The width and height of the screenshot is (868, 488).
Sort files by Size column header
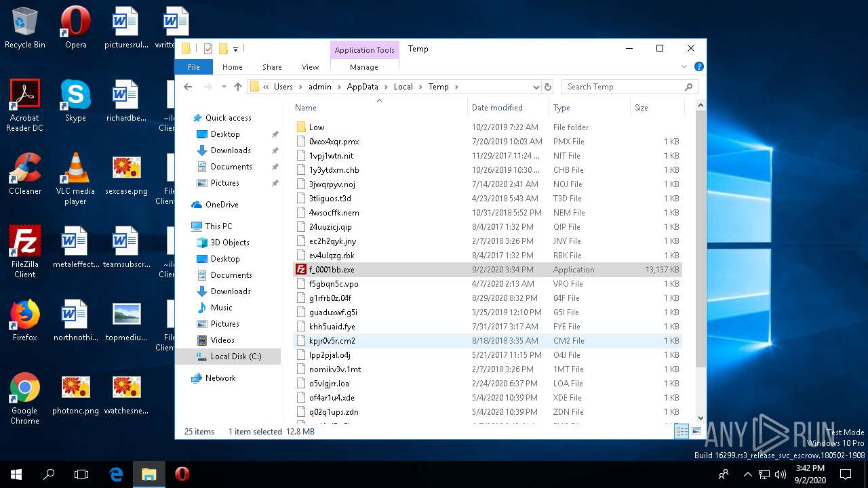657,108
